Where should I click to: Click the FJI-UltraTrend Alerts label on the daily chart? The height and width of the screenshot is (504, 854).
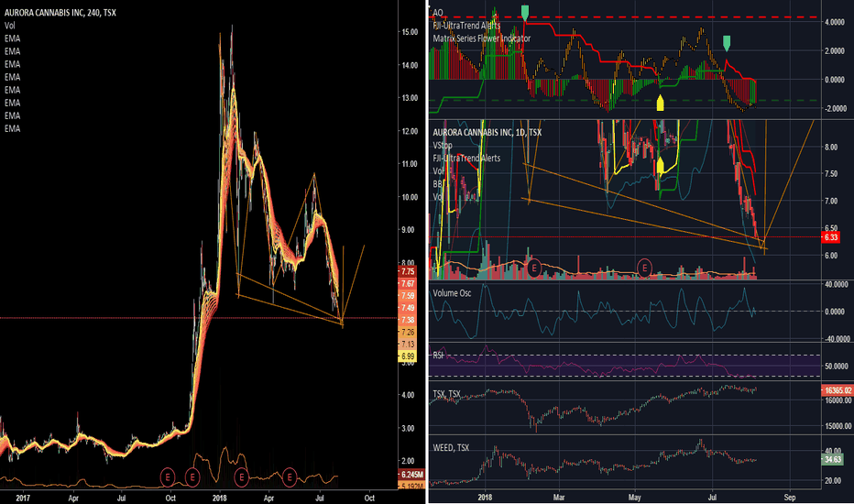466,159
